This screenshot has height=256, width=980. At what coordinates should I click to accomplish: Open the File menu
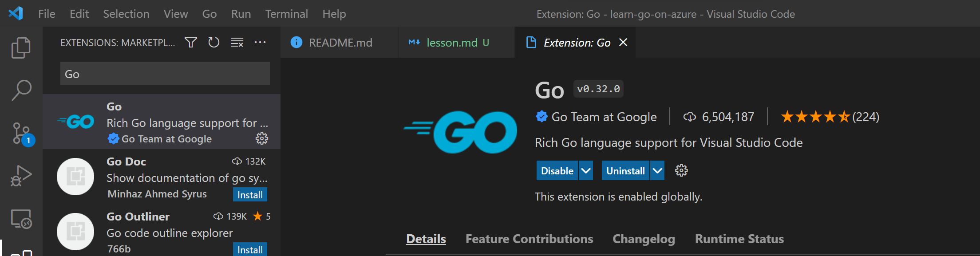coord(47,14)
